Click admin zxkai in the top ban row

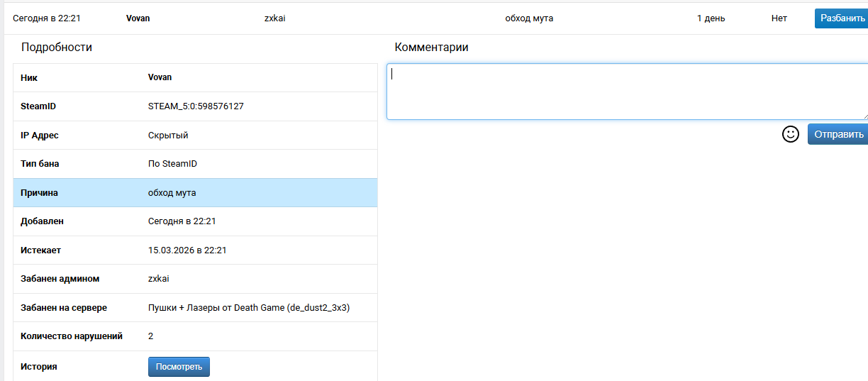[x=274, y=18]
